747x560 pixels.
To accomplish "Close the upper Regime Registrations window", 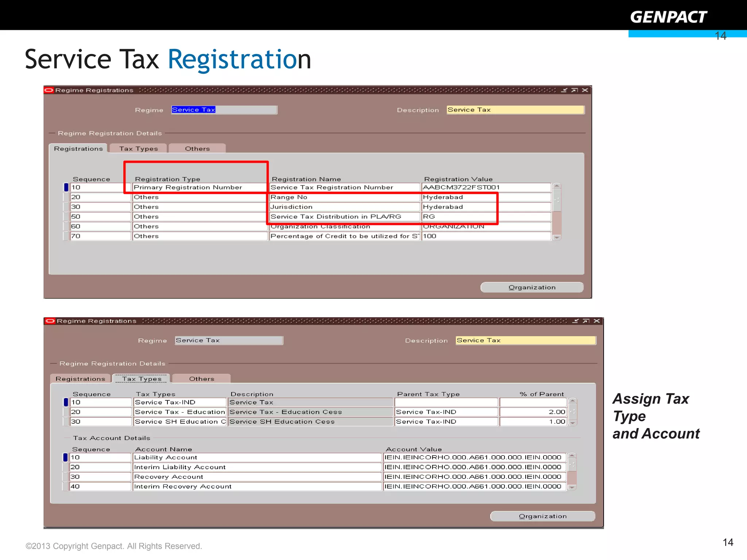I will click(585, 90).
